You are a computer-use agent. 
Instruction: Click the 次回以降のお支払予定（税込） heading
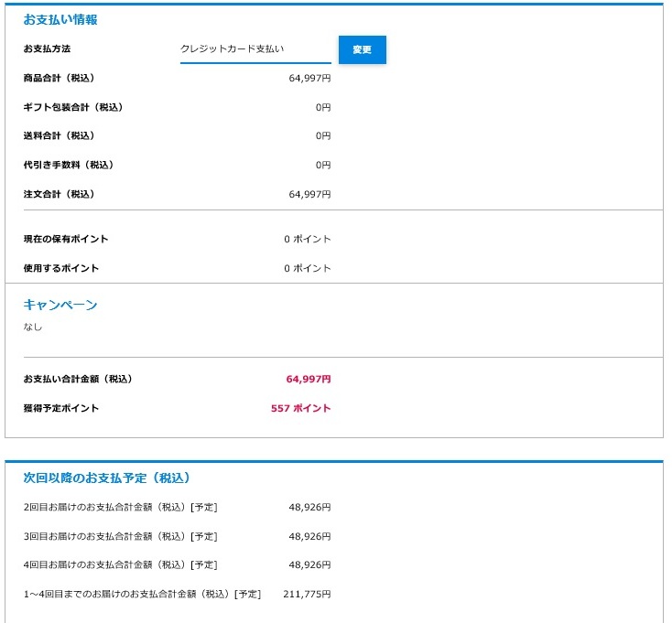click(106, 478)
